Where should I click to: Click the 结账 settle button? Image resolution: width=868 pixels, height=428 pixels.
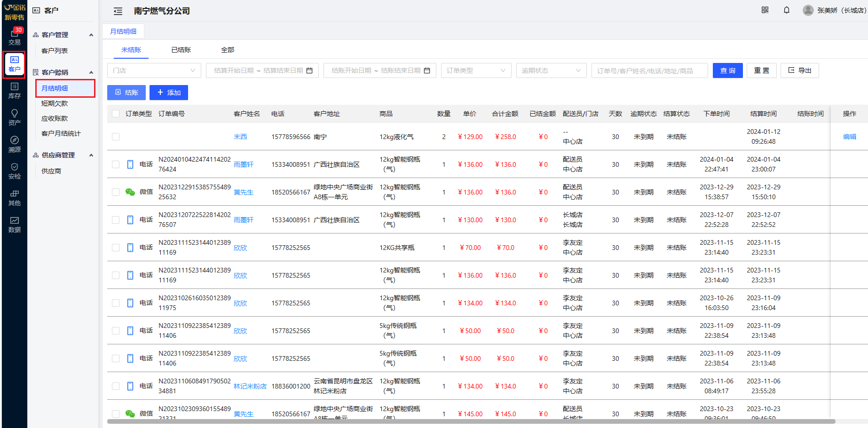tap(126, 93)
